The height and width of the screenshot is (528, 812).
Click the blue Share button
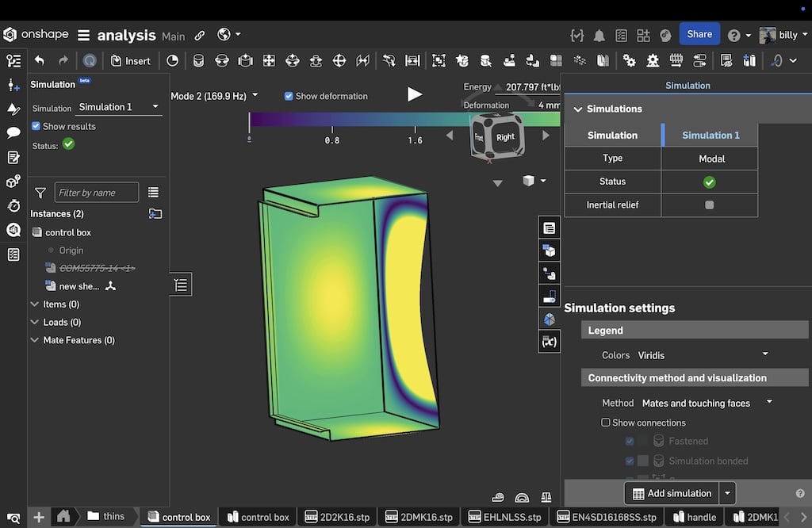coord(699,34)
